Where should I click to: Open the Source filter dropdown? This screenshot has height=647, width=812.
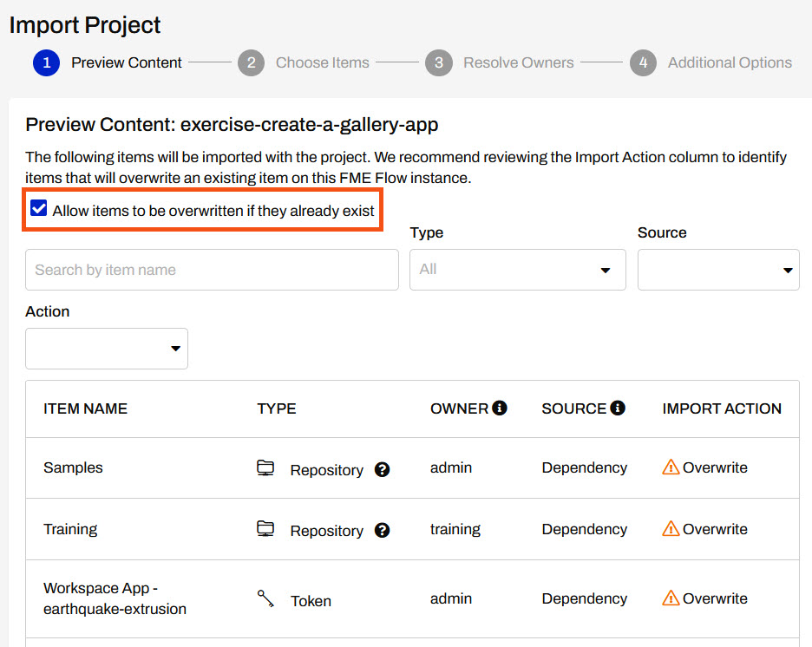click(x=718, y=270)
